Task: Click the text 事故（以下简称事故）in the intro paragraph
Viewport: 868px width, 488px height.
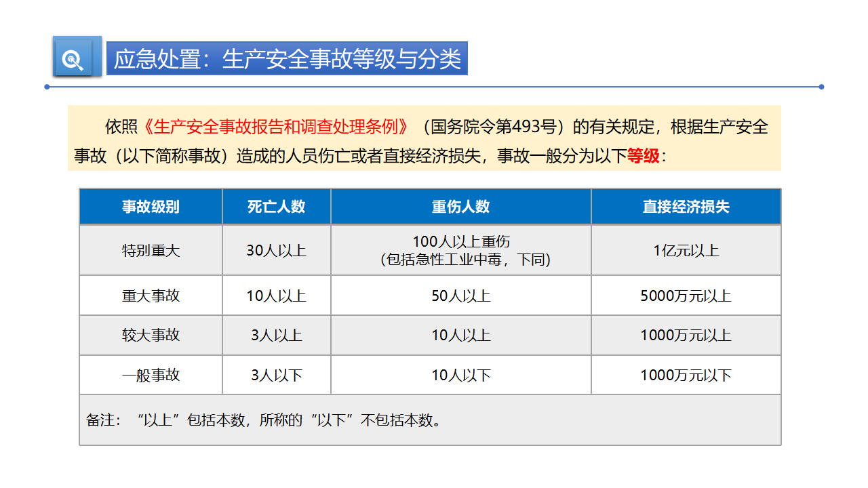Action: click(153, 156)
